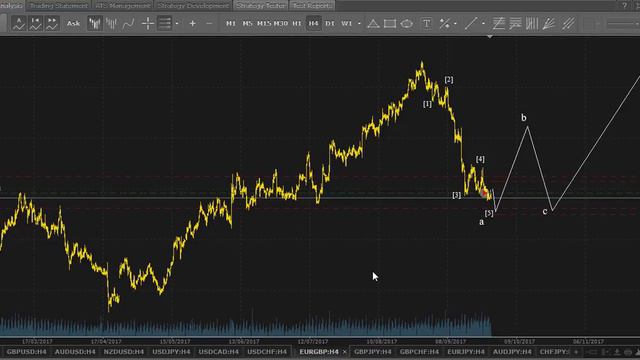Select the rectangle drawing tool
Viewport: 640px width, 360px height.
(390, 23)
